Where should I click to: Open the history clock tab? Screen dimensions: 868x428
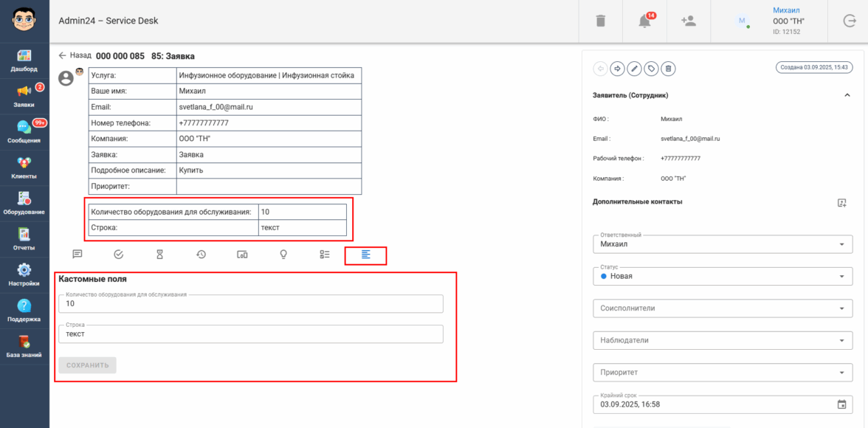(x=201, y=254)
